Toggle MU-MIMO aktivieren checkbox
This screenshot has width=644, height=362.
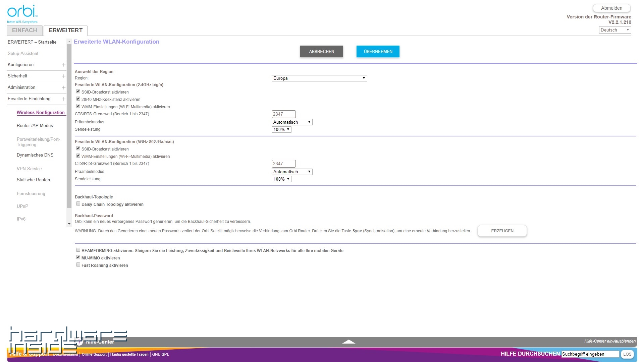click(78, 257)
